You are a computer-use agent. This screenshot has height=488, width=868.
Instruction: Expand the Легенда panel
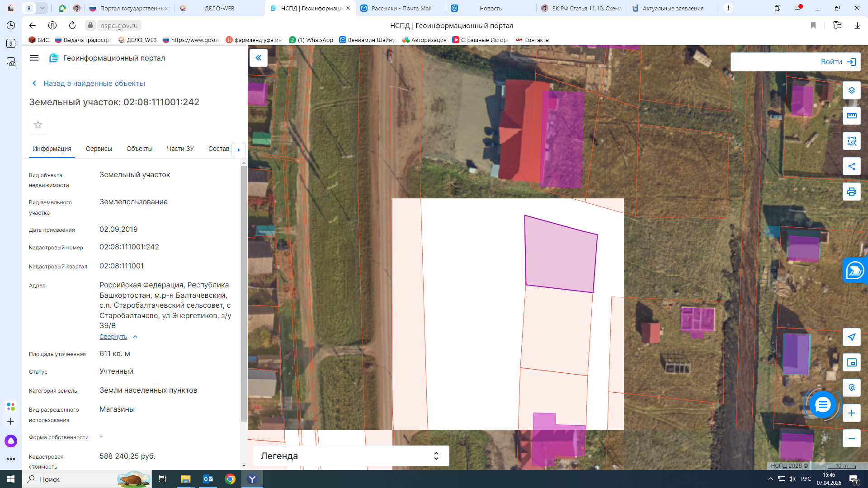(x=351, y=456)
